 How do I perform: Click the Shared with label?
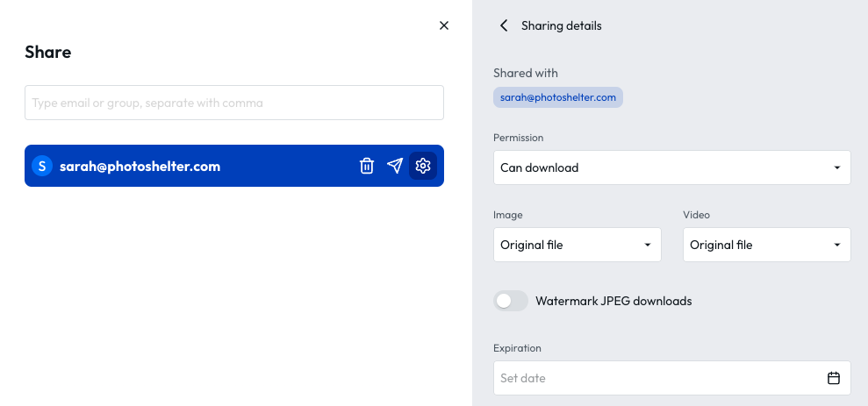coord(526,73)
